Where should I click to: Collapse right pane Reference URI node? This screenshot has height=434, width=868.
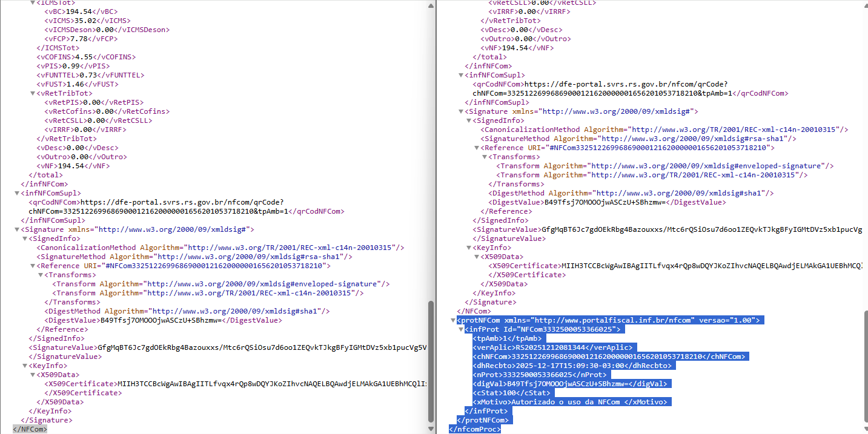(476, 148)
